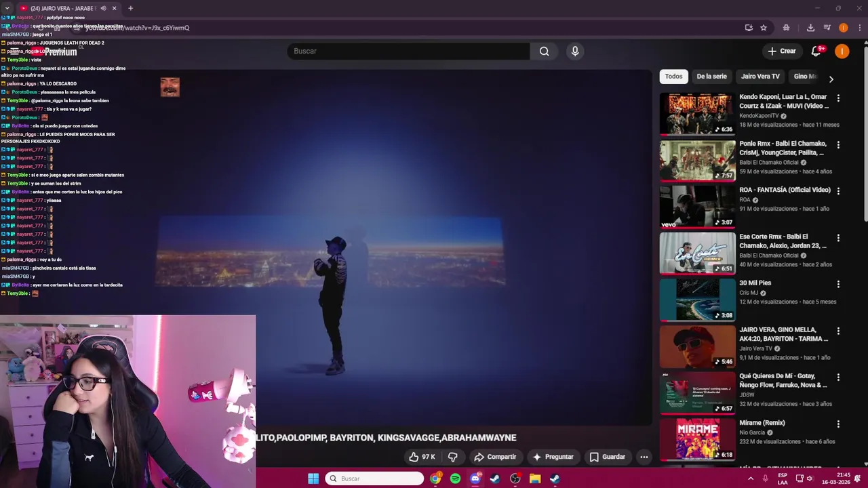Open the 30 Mil Pies thumbnail
This screenshot has width=868, height=488.
point(697,300)
